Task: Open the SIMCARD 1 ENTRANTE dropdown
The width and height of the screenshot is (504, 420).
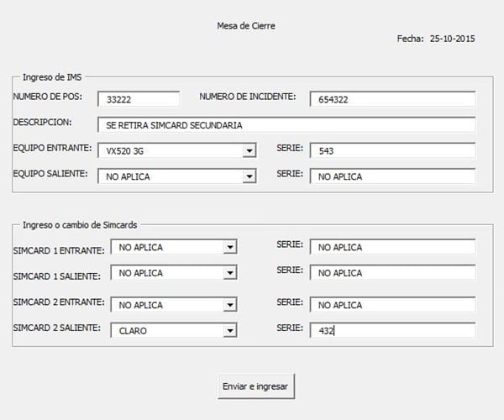Action: point(229,248)
